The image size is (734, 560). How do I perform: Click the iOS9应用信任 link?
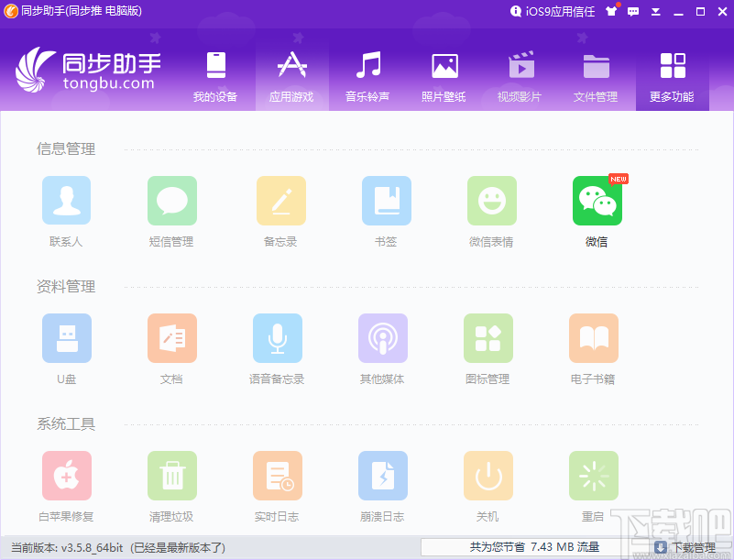pos(553,11)
